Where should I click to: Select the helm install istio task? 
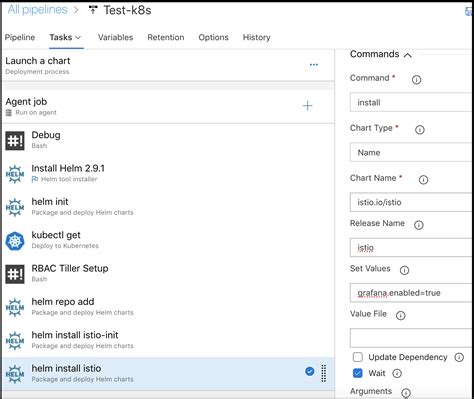pos(168,374)
